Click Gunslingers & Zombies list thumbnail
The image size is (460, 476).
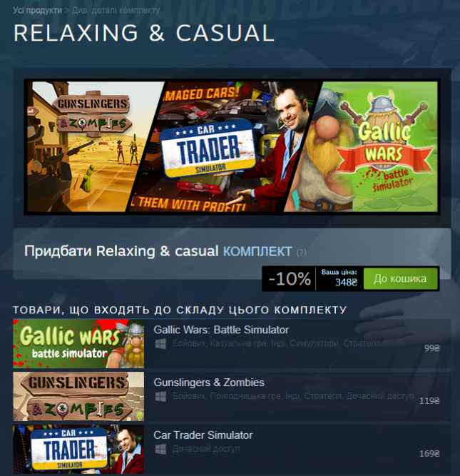point(78,396)
